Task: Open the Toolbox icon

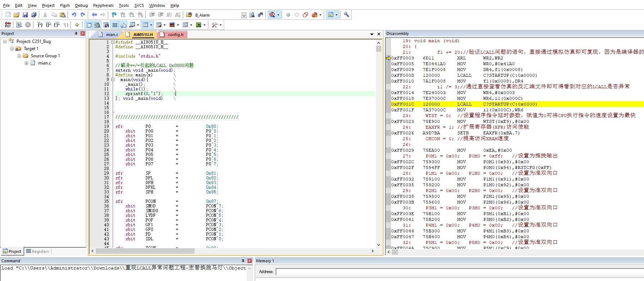Action: [214, 24]
